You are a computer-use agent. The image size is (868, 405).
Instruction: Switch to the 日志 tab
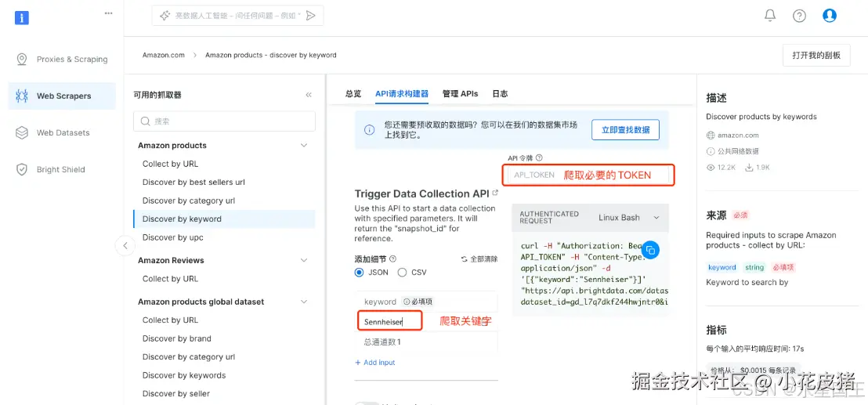500,93
